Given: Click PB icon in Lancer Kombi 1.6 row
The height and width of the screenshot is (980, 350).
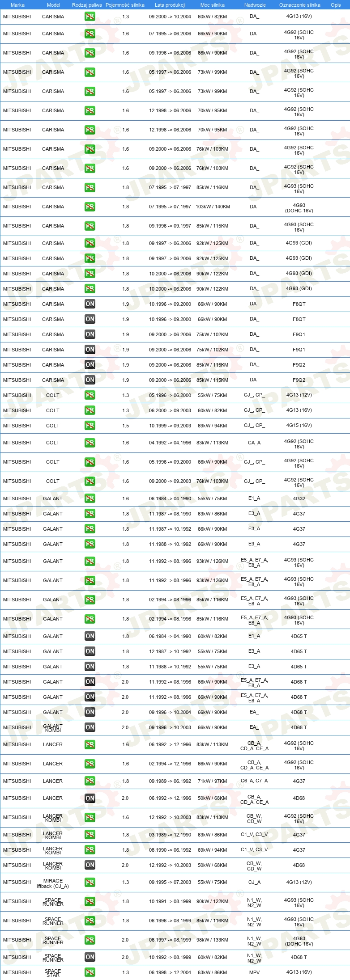Looking at the screenshot, I should pos(90,818).
